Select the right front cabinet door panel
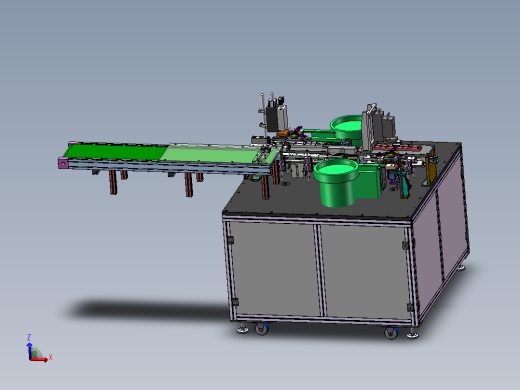520x390 pixels. point(366,272)
